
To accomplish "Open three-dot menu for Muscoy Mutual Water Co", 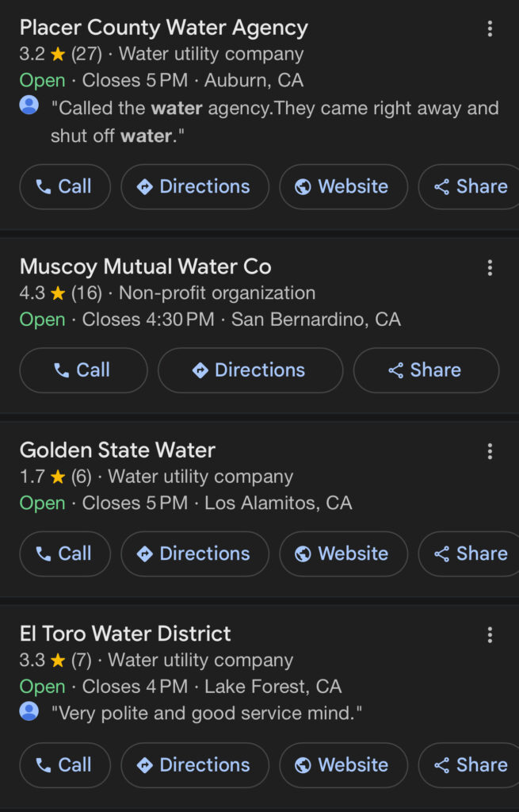I will click(490, 268).
